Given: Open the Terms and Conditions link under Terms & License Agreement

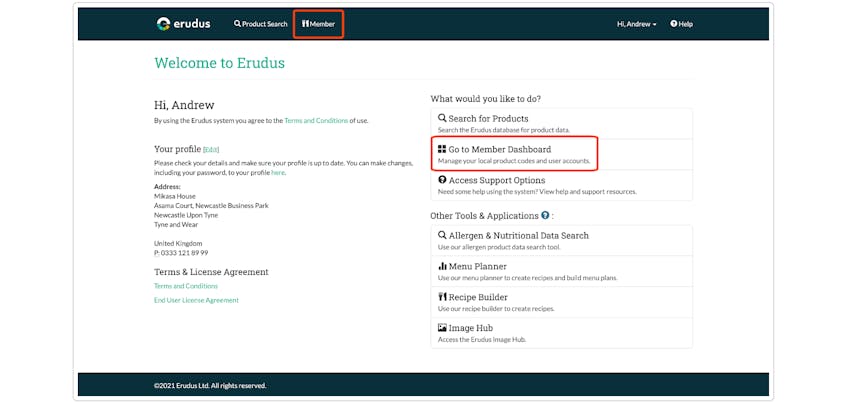Looking at the screenshot, I should 186,286.
